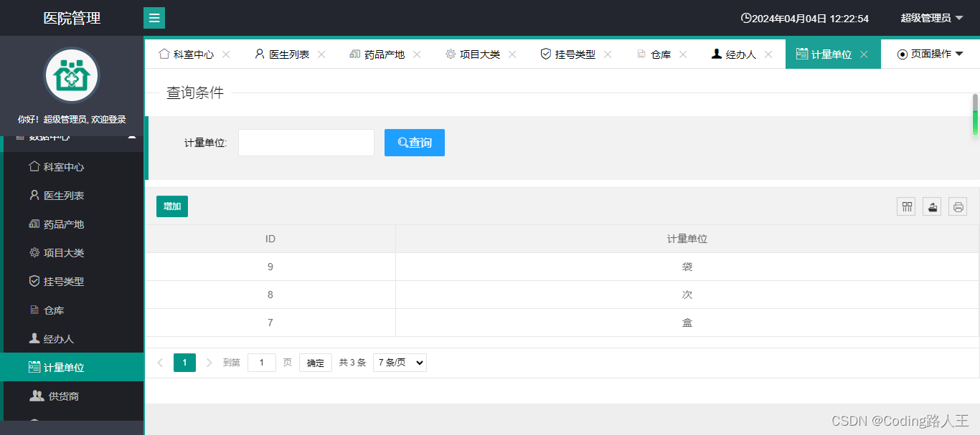Image resolution: width=980 pixels, height=435 pixels.
Task: Close the 科室中心 tab
Action: [226, 54]
